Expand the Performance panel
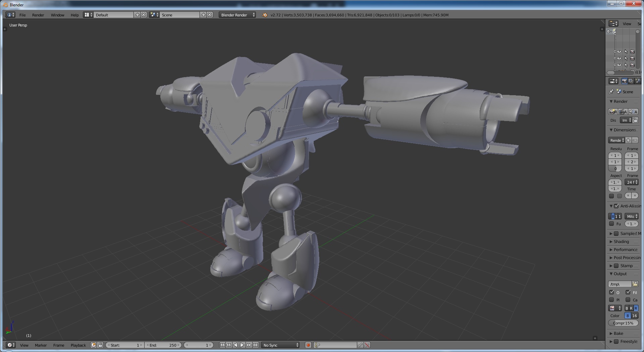 [x=611, y=249]
